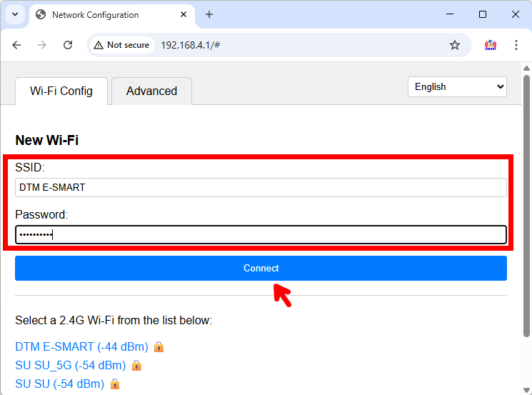
Task: Bookmark this page with star icon
Action: tap(455, 45)
